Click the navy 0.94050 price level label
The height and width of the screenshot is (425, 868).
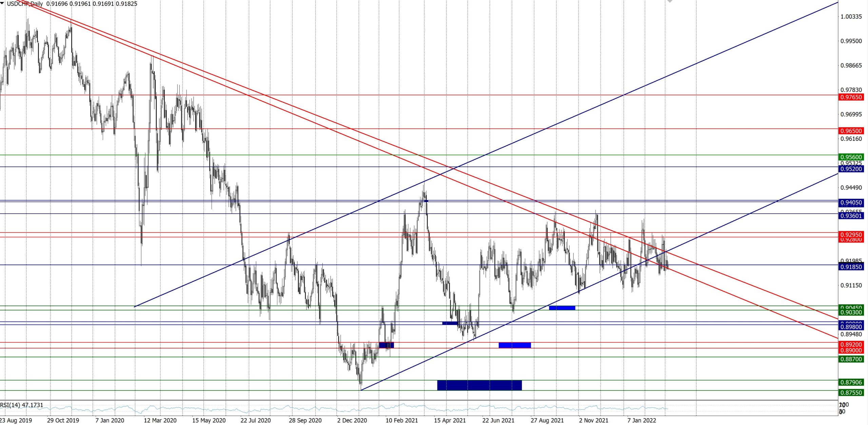click(851, 202)
